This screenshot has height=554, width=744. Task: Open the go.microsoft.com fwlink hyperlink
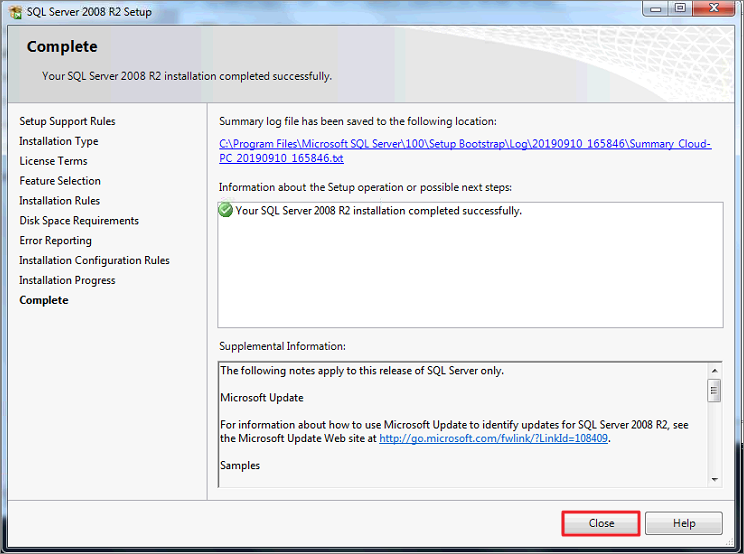[493, 438]
